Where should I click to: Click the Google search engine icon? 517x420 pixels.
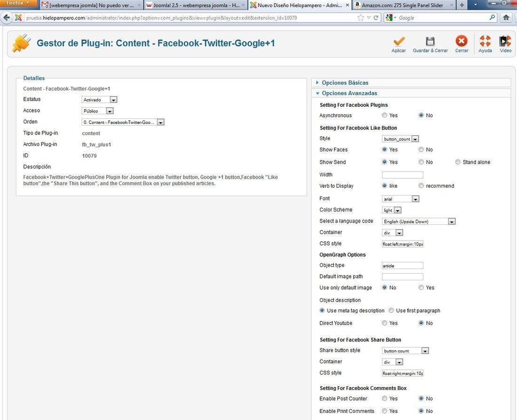click(389, 18)
